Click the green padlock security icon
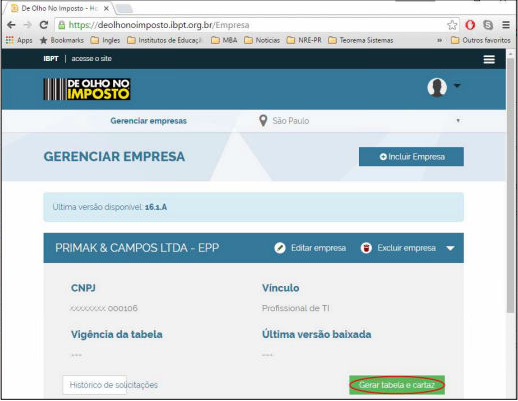This screenshot has height=401, width=518. point(61,25)
